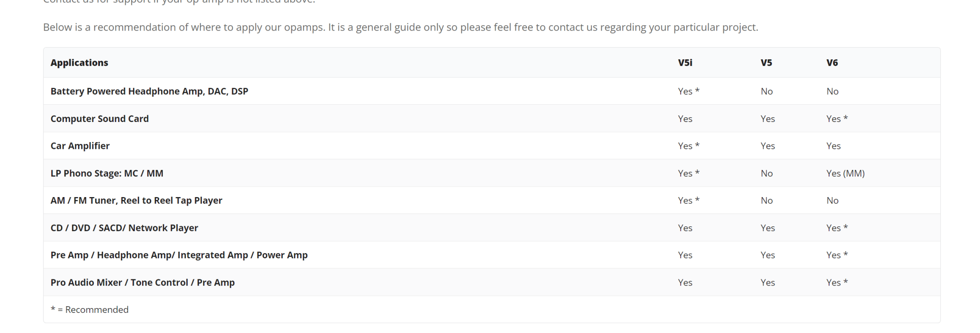This screenshot has width=980, height=333.
Task: Click the V6 'No' cell for AM / FM Tuner
Action: pos(833,200)
